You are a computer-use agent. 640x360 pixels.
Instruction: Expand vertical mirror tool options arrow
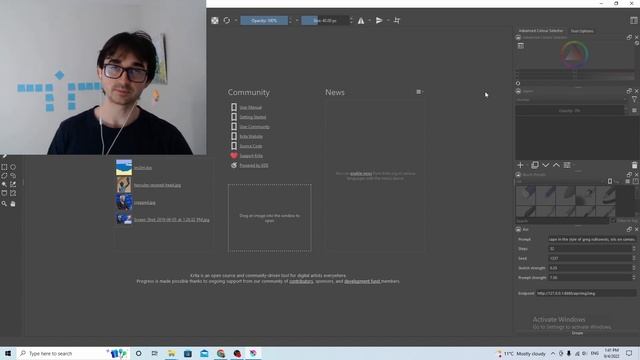(388, 20)
